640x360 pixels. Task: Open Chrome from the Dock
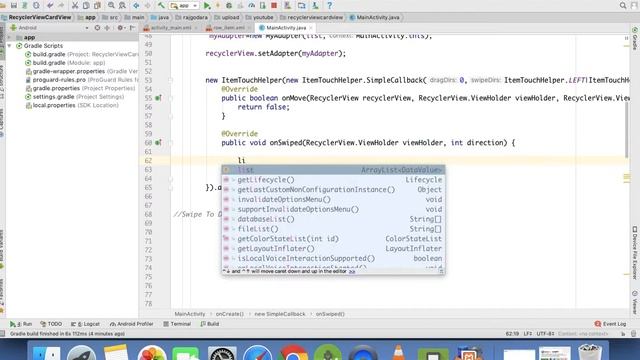point(292,352)
